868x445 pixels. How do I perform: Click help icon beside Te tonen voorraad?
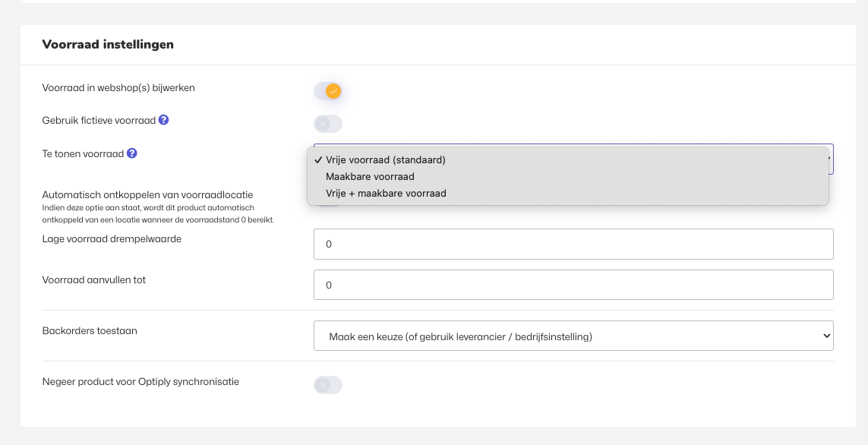(132, 153)
